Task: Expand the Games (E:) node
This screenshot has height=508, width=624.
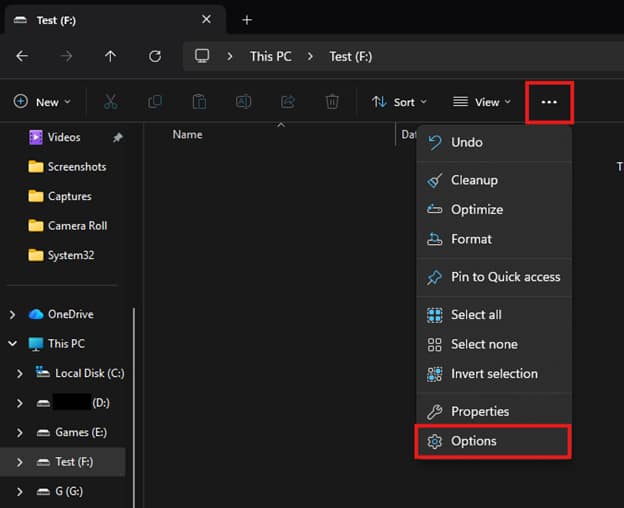Action: 20,432
